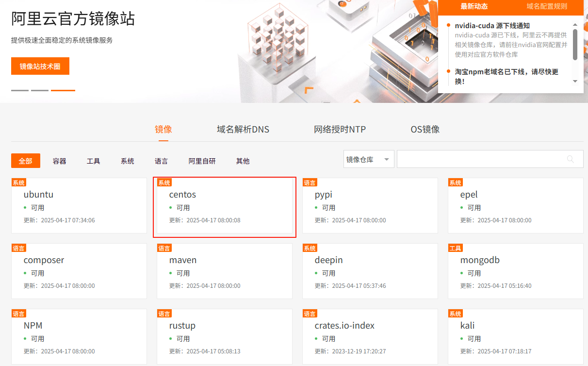588x366 pixels.
Task: Click the 阿里云官方镜像站 heading
Action: [73, 19]
